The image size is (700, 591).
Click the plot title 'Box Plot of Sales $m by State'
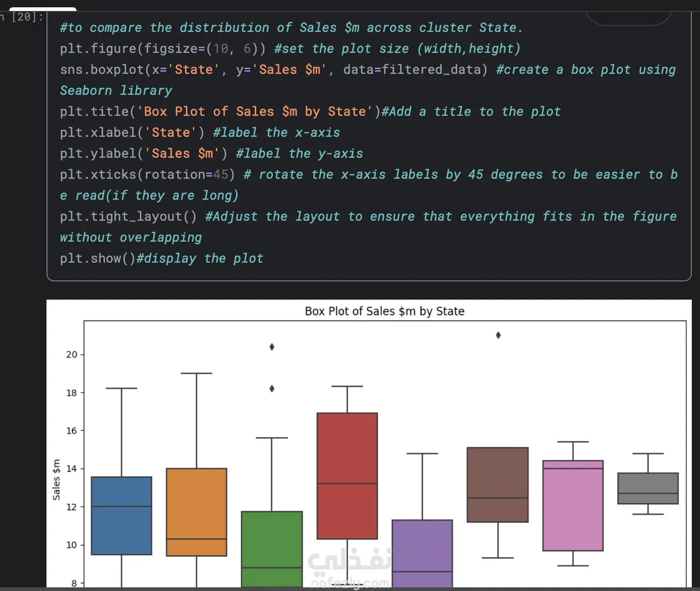tap(385, 311)
